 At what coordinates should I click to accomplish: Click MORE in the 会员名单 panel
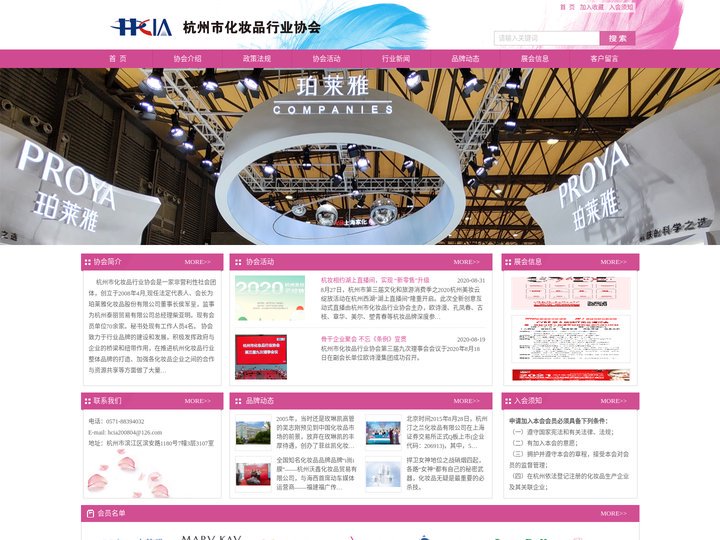click(x=613, y=513)
